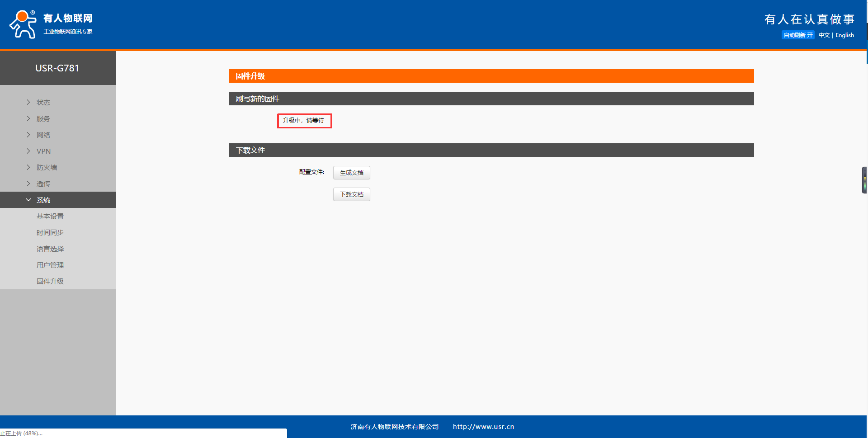The width and height of the screenshot is (868, 438).
Task: Toggle the 自动刷新 开 auto-refresh switch
Action: [x=797, y=35]
